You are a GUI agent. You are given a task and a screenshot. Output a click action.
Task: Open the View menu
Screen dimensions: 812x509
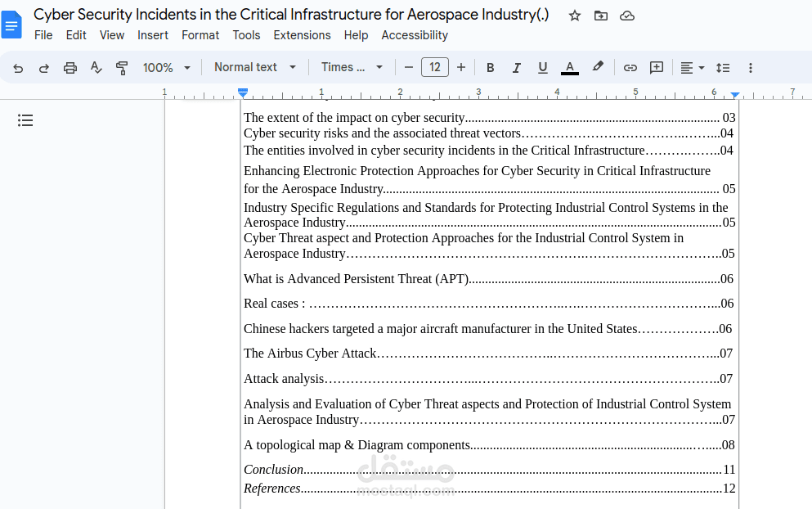(112, 35)
